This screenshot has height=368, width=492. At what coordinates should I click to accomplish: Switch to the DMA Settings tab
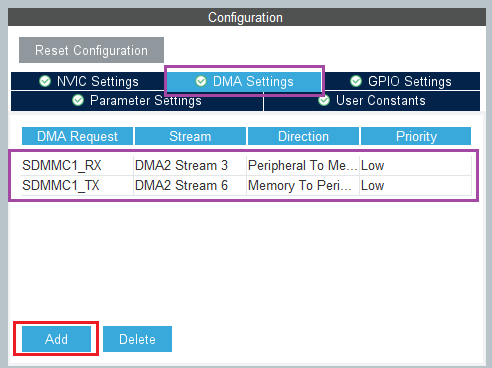point(244,81)
